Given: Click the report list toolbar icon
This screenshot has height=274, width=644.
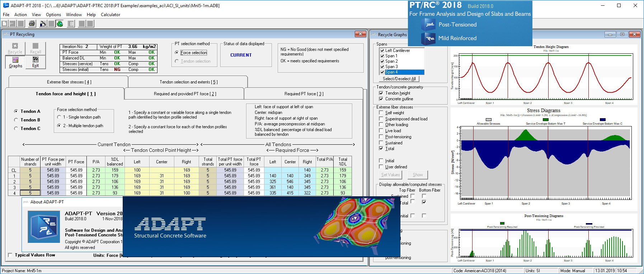Looking at the screenshot, I should point(71,24).
